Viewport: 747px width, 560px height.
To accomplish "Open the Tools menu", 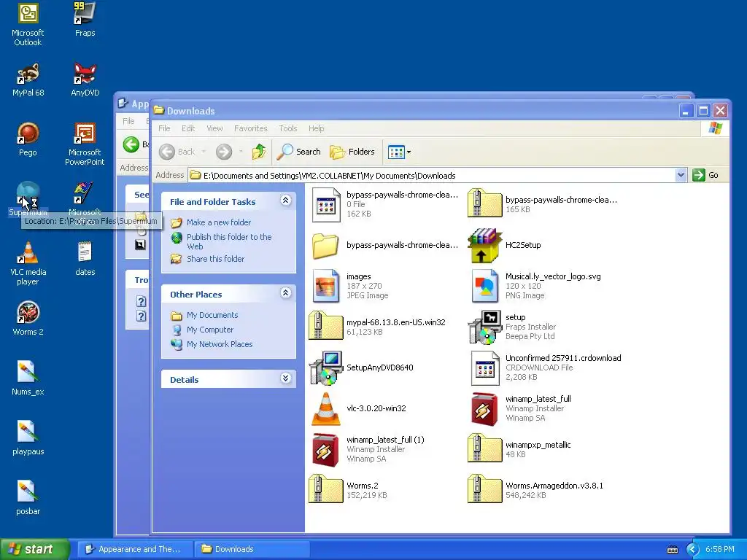I will click(x=287, y=128).
